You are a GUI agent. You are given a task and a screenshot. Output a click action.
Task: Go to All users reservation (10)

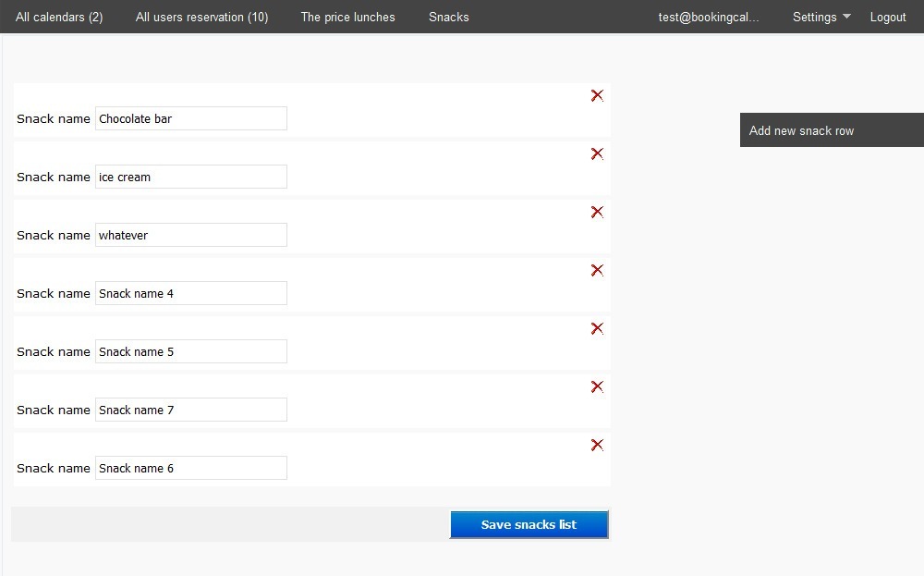click(201, 17)
